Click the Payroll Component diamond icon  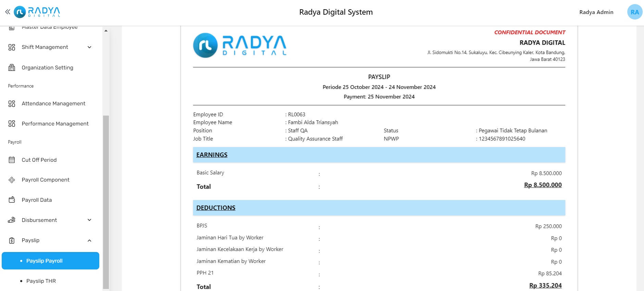click(12, 180)
